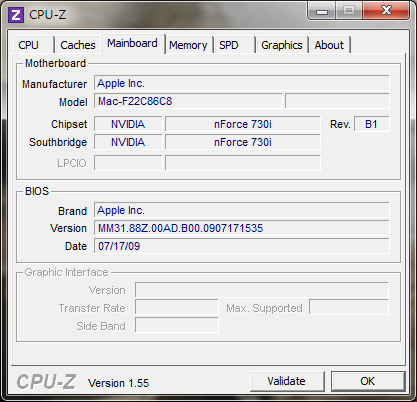Viewport: 417px width, 402px height.
Task: Confirm with the OK button
Action: pos(368,381)
